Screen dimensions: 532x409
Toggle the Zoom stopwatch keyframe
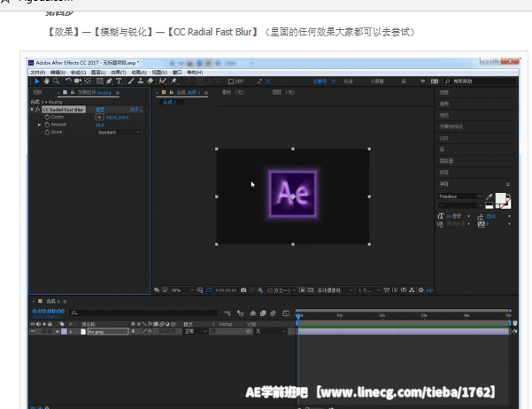47,132
